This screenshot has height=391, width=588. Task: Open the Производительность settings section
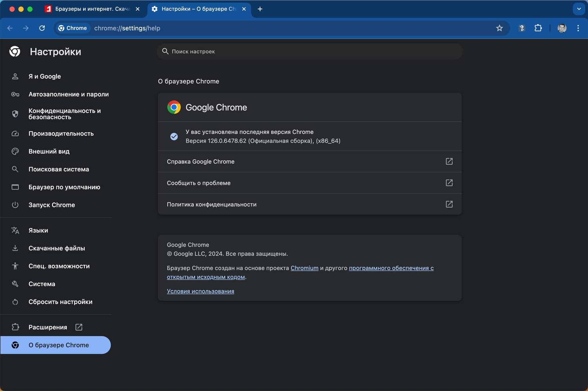click(61, 134)
